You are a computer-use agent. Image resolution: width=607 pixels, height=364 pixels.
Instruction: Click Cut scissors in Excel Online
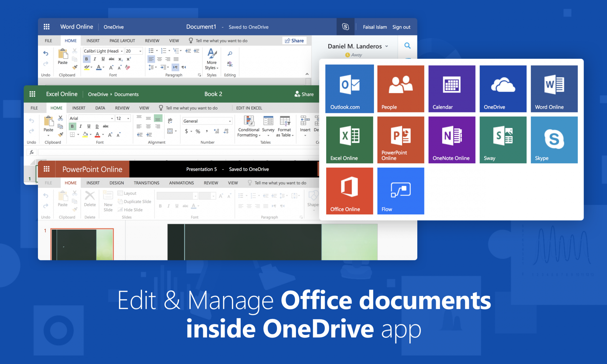point(60,118)
